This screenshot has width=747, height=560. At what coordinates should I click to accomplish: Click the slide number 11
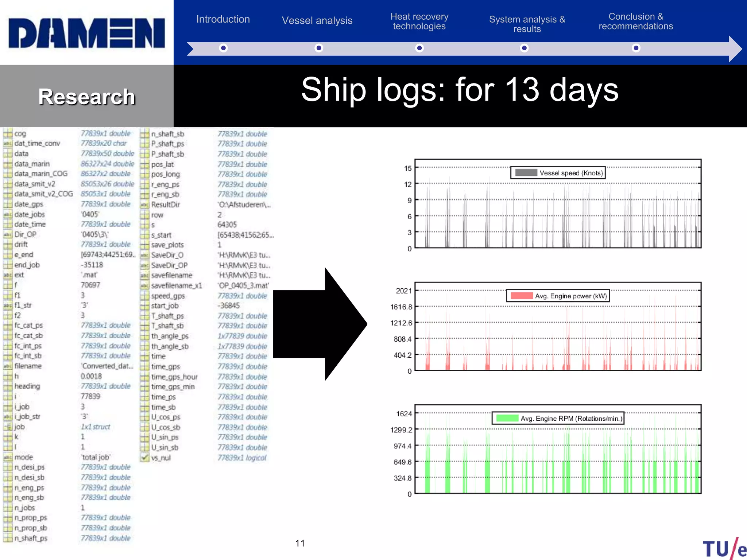tap(300, 543)
